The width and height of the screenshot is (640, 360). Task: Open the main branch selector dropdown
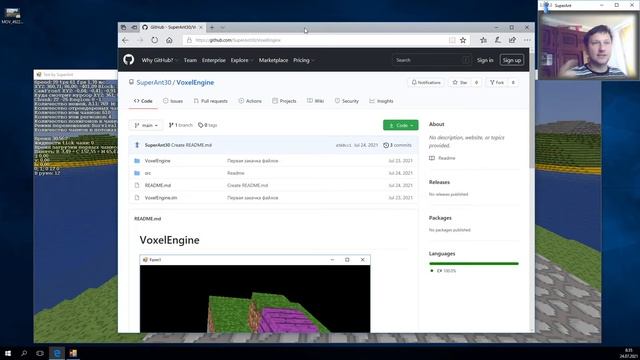click(146, 125)
